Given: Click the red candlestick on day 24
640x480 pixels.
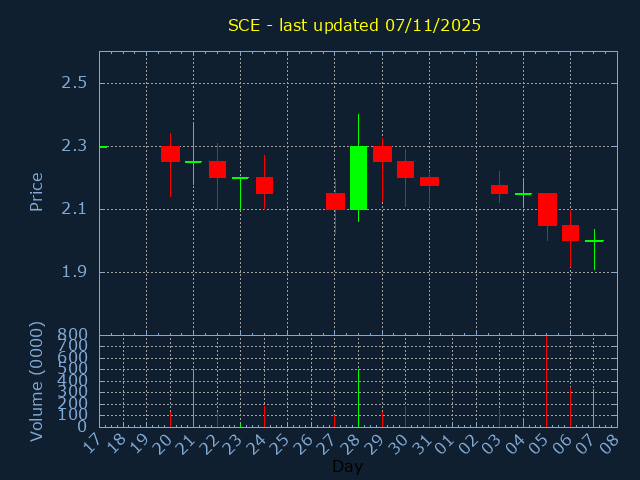Looking at the screenshot, I should tap(264, 185).
